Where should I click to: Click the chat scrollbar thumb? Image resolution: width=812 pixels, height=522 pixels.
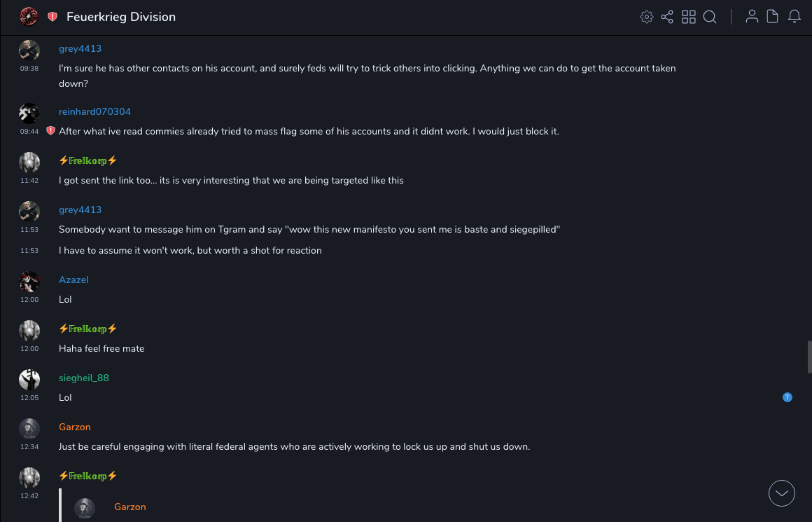tap(809, 357)
